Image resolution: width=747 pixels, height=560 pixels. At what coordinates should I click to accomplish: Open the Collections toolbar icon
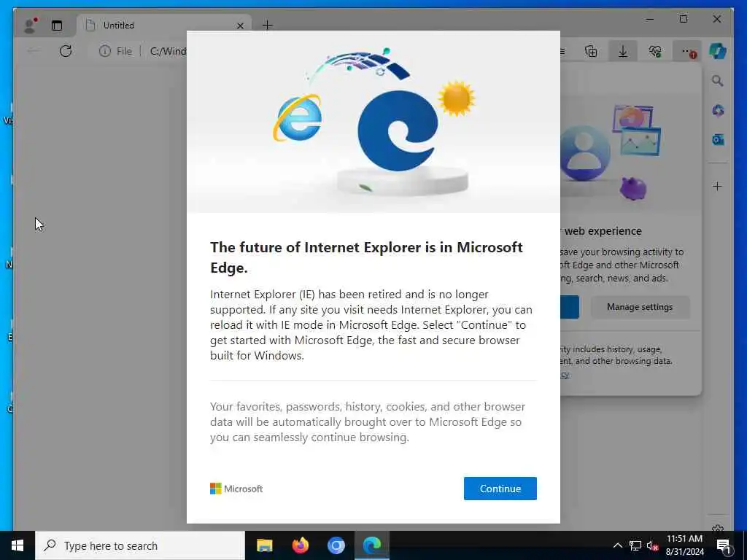tap(591, 51)
